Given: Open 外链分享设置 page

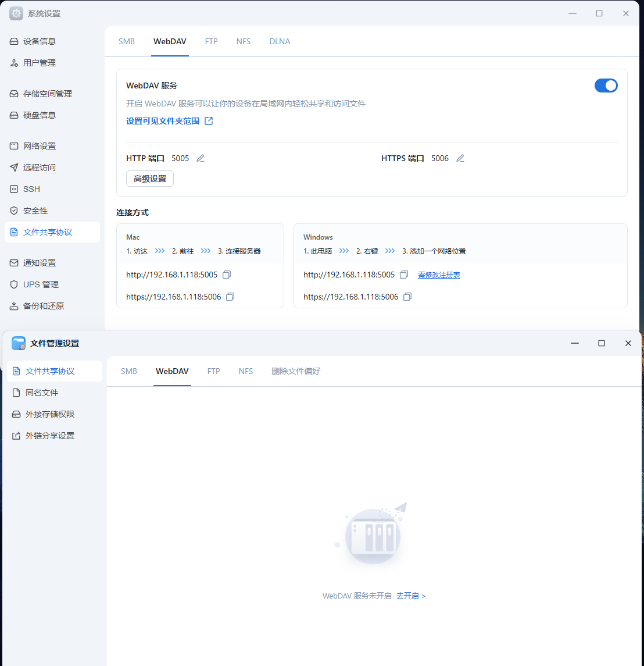Looking at the screenshot, I should click(54, 436).
